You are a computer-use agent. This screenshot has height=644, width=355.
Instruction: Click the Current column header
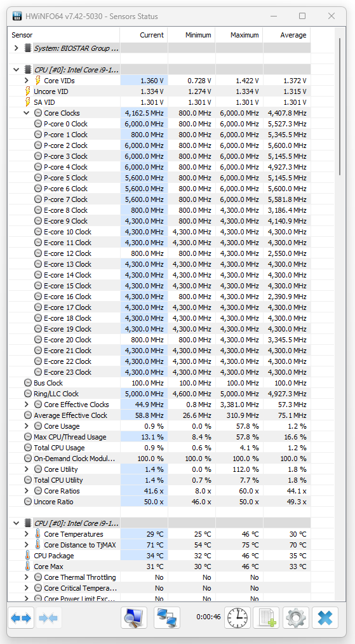144,35
